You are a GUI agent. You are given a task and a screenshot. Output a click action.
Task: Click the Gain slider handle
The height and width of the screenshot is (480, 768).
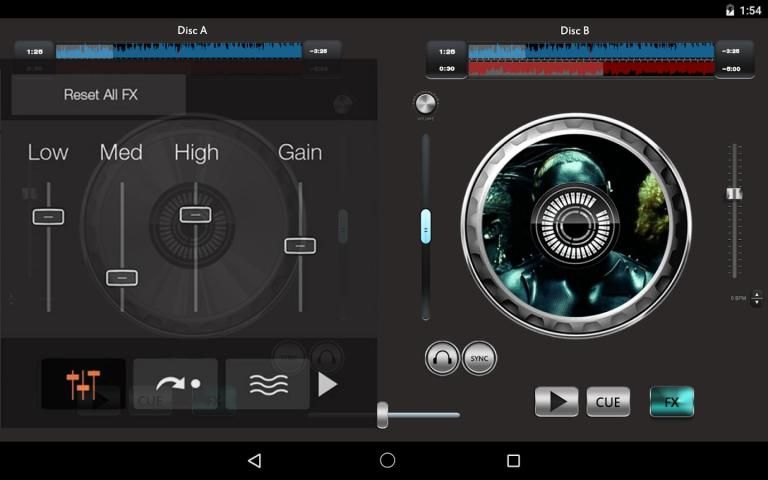pos(300,245)
